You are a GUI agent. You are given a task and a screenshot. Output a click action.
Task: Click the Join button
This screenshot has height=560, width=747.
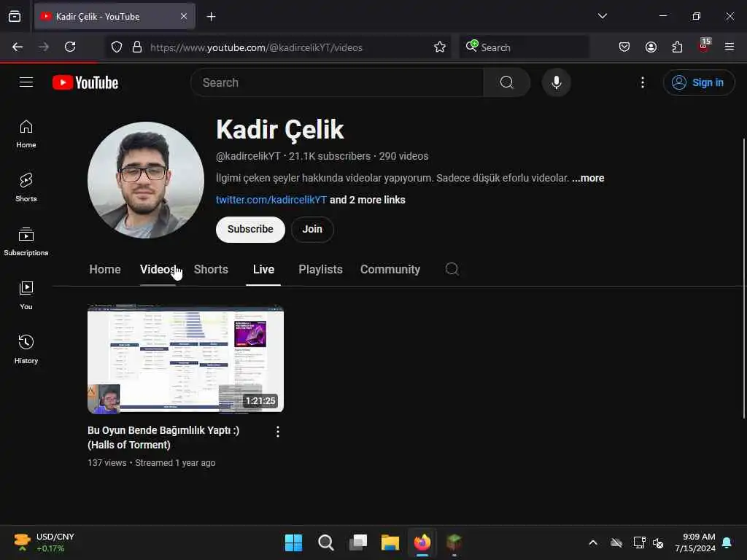[x=312, y=229]
